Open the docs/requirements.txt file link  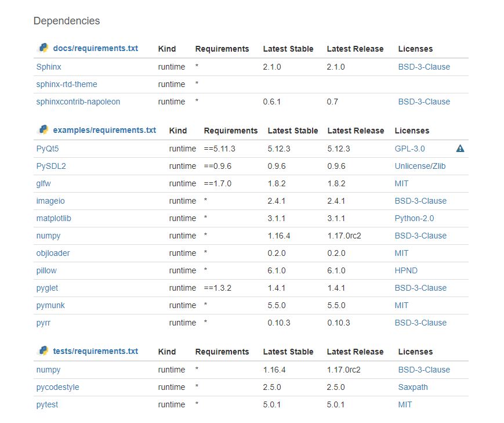tap(96, 48)
